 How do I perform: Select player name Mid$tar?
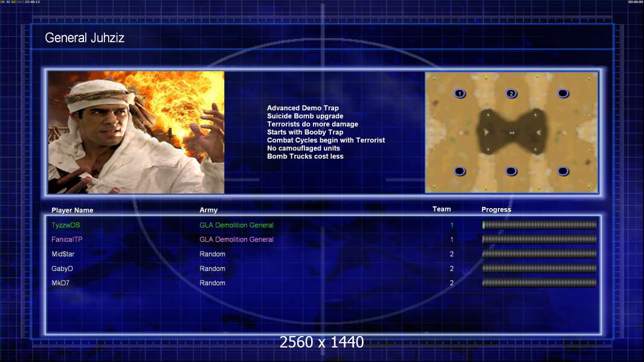pyautogui.click(x=63, y=254)
